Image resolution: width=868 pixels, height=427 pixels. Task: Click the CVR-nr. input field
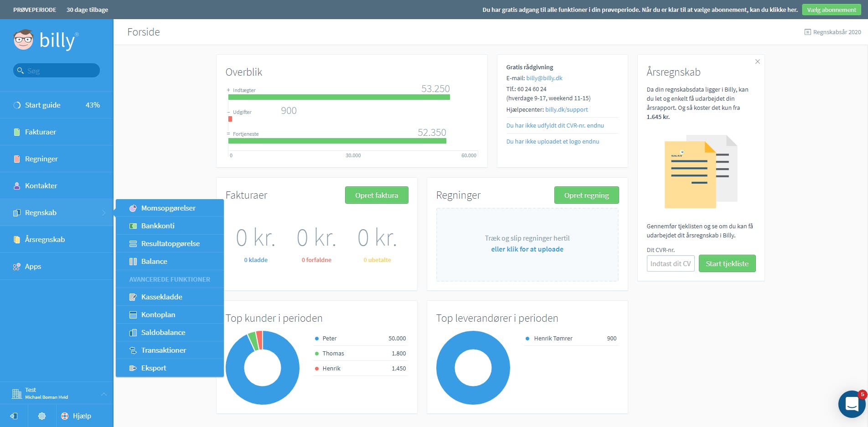(670, 264)
